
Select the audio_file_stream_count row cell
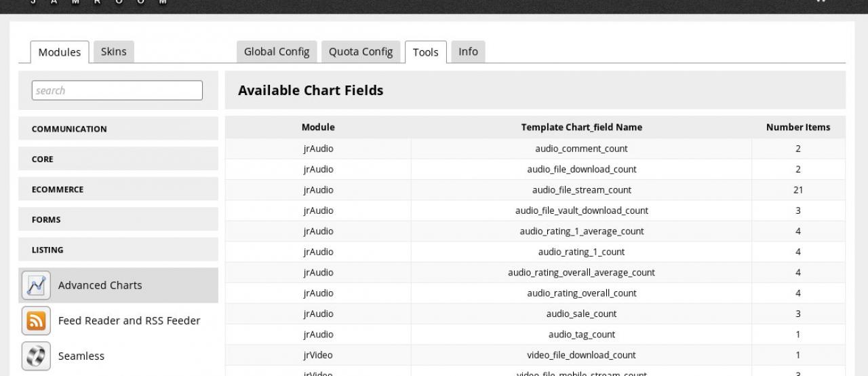(581, 190)
